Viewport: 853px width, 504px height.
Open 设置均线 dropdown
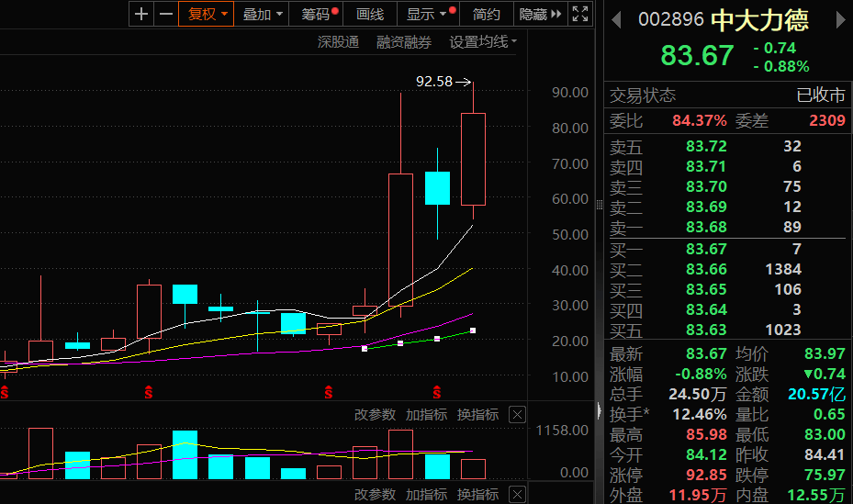click(x=483, y=42)
